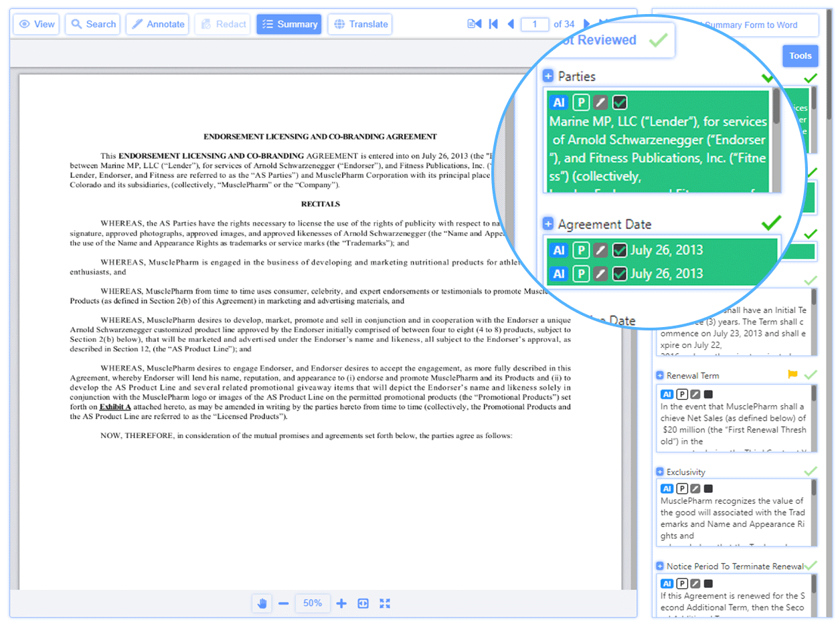Open the Summary tab

(289, 24)
